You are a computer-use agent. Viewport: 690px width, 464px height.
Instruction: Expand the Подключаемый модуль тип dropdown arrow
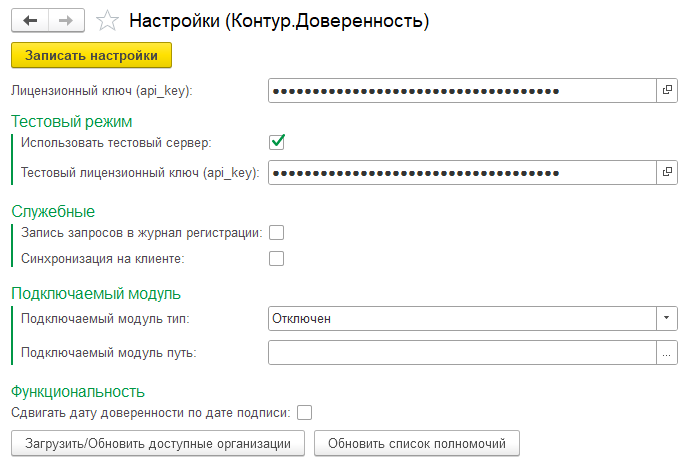click(x=667, y=318)
